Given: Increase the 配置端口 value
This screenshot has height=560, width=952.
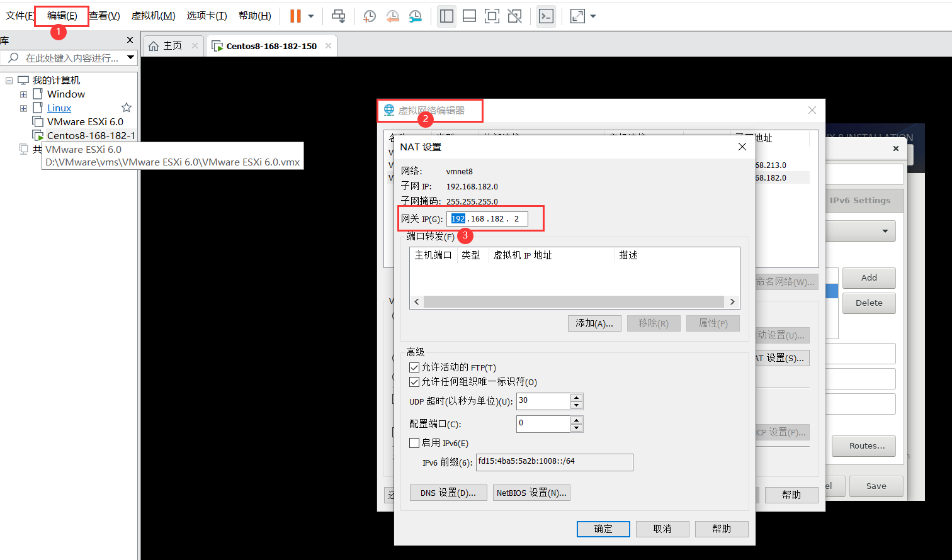Looking at the screenshot, I should (x=576, y=420).
